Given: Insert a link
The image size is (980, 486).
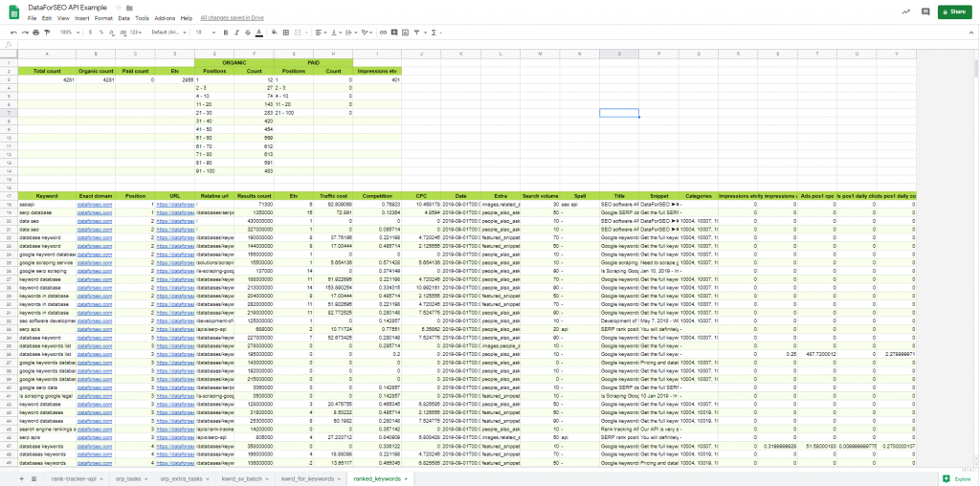Looking at the screenshot, I should point(383,33).
